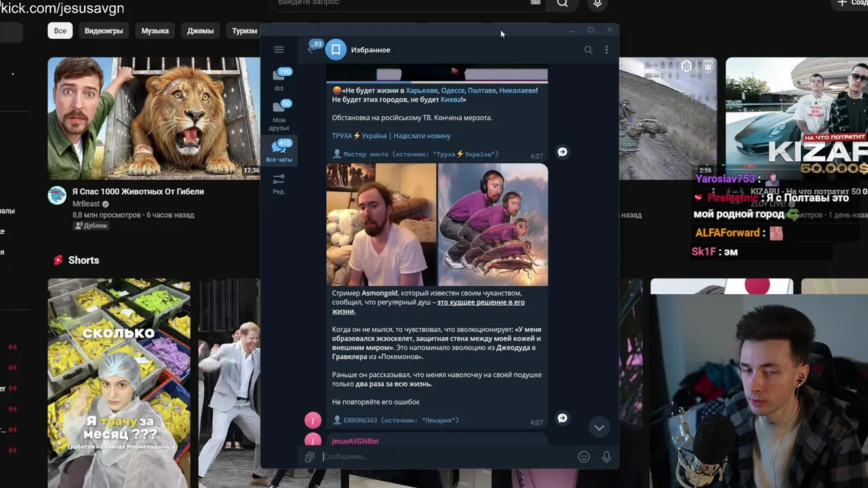Open the purple Asmongold cockroach artwork image
The width and height of the screenshot is (868, 488).
pos(493,224)
